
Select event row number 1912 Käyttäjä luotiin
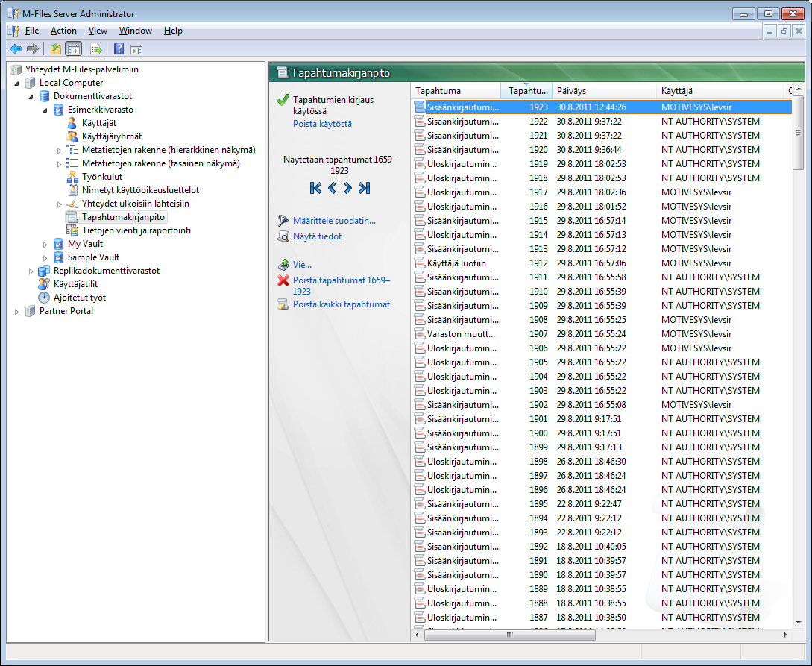602,263
